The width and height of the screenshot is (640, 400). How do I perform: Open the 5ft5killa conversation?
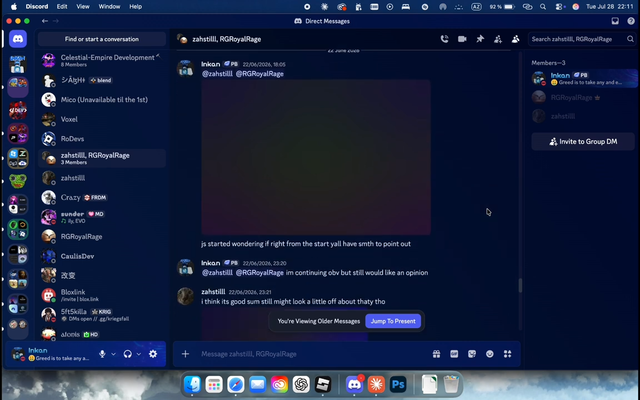pos(102,315)
